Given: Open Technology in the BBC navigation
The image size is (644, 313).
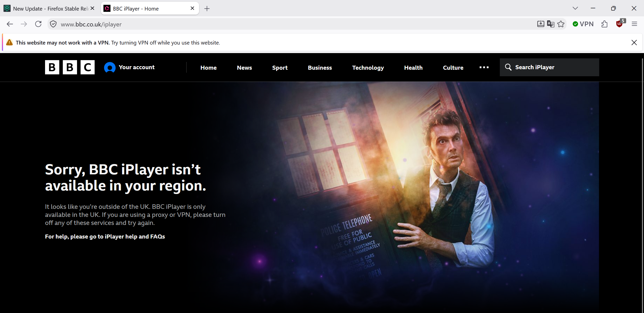Looking at the screenshot, I should coord(368,68).
